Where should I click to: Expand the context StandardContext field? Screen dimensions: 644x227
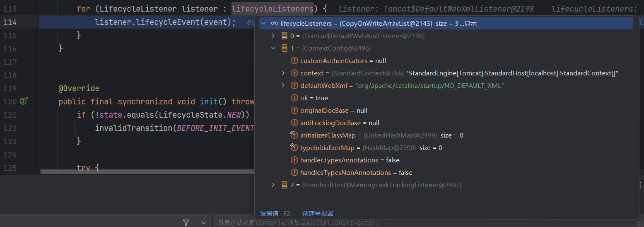point(283,73)
